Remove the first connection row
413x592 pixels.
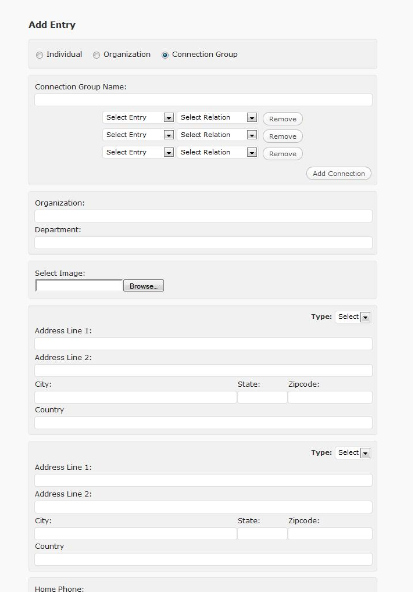(x=283, y=119)
